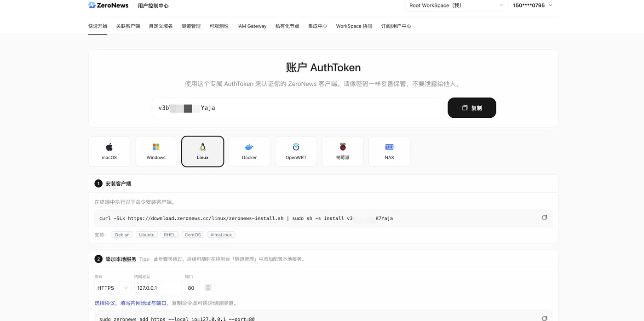Click the RHEL support tag

(x=170, y=235)
